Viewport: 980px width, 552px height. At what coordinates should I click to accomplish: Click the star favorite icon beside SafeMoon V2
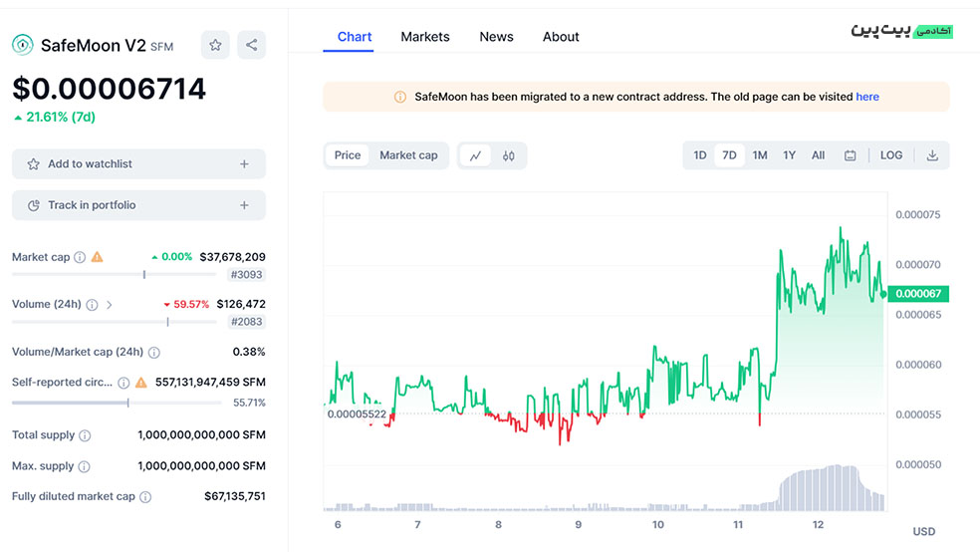pos(215,45)
